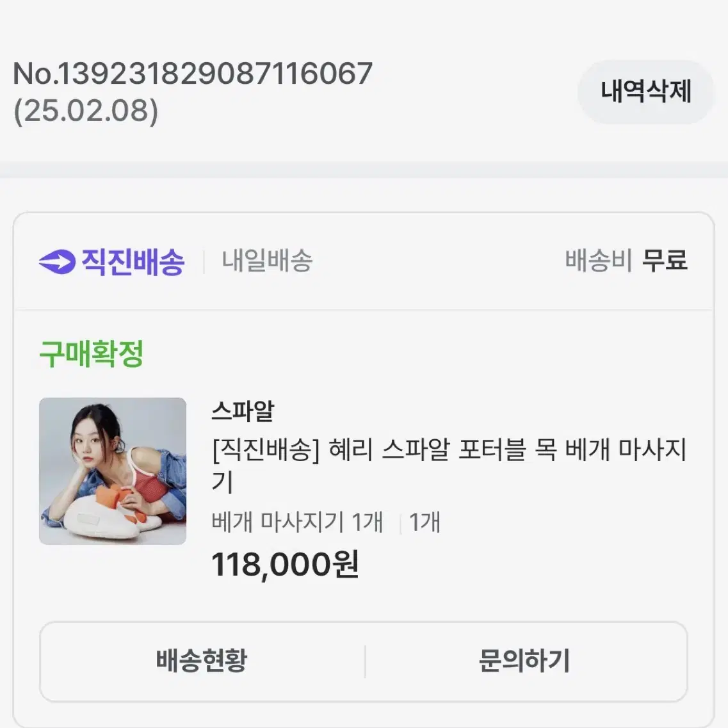Tap the 베개 마사지기 1개 option text
This screenshot has height=728, width=728.
pos(297,522)
